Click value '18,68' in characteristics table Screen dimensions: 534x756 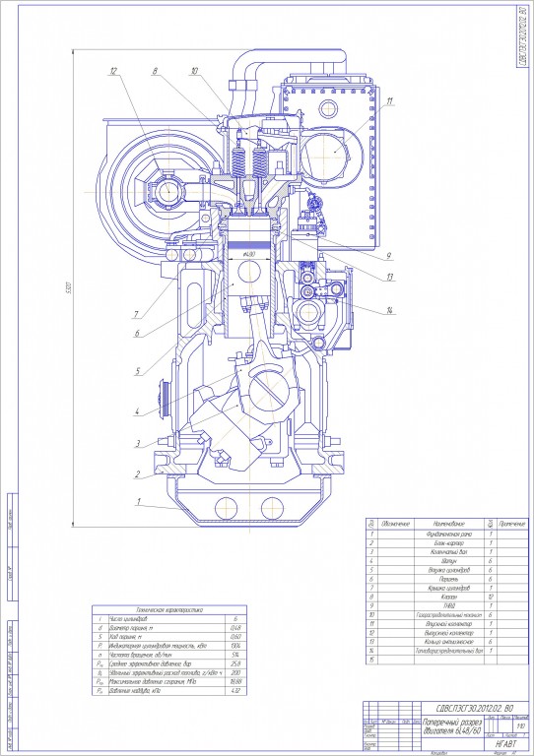[x=235, y=682]
